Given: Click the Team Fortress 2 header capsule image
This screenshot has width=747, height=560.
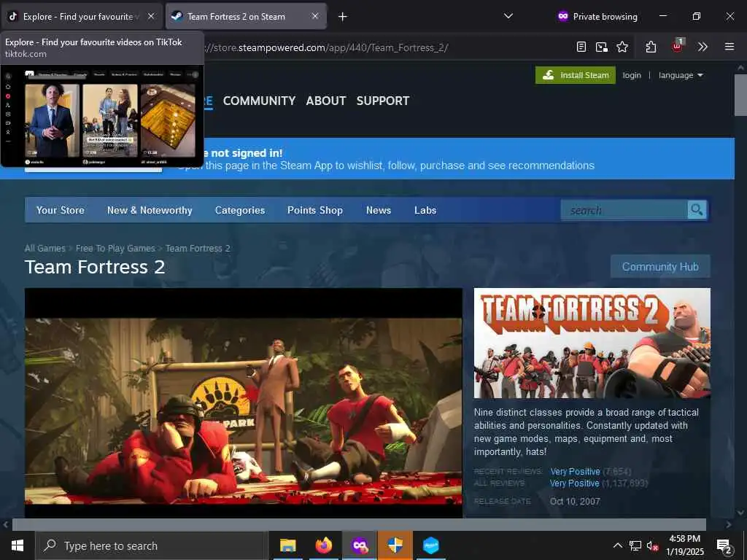Looking at the screenshot, I should coord(592,343).
